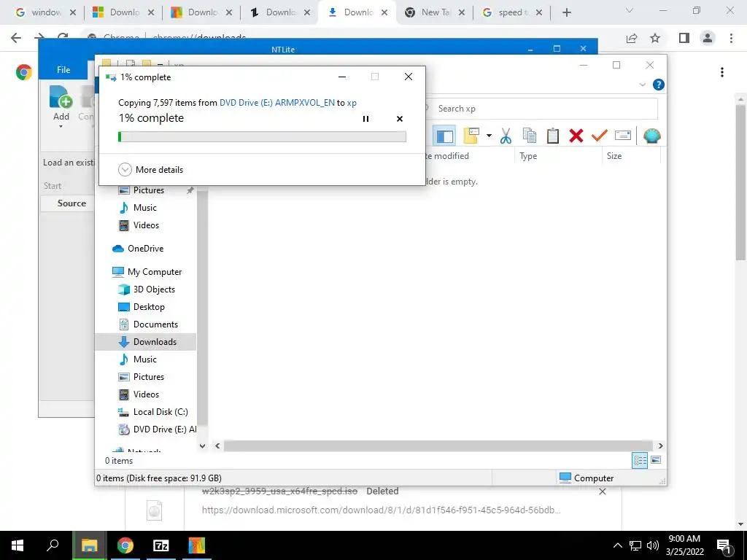Open Chrome side panel icon
Image resolution: width=747 pixels, height=560 pixels.
684,38
